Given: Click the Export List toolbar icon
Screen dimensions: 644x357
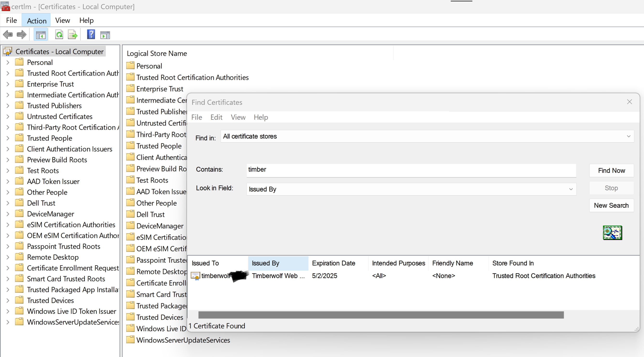Looking at the screenshot, I should 73,35.
